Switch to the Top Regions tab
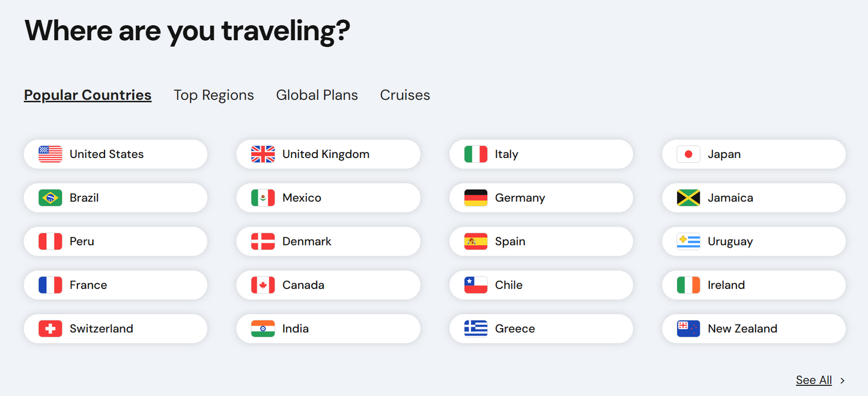This screenshot has width=868, height=396. click(214, 94)
